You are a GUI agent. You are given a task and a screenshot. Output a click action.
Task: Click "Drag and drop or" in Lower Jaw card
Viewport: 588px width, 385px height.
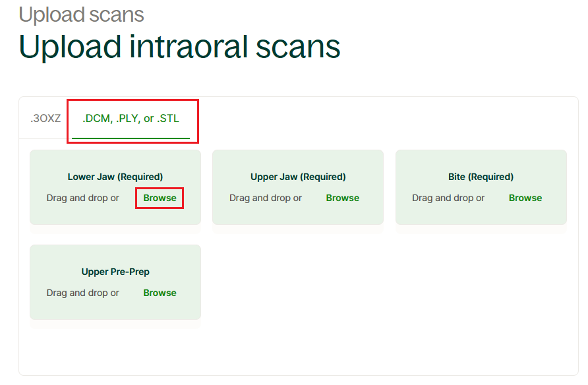(83, 198)
